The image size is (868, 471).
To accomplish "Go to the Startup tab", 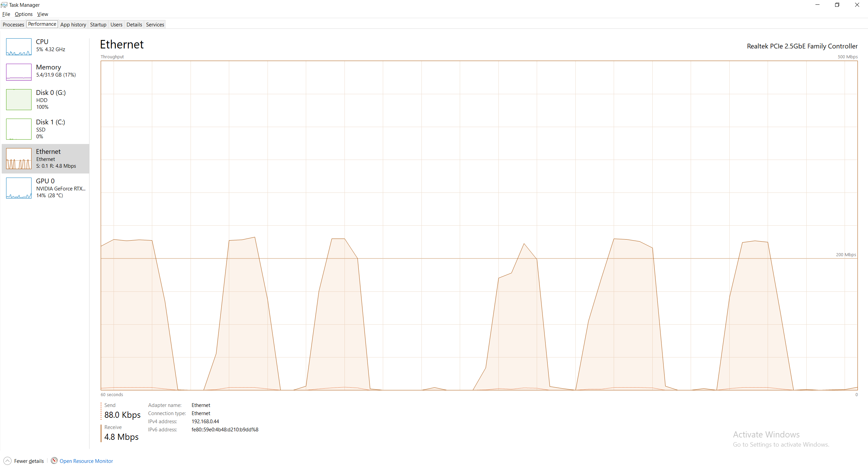I will click(x=98, y=25).
